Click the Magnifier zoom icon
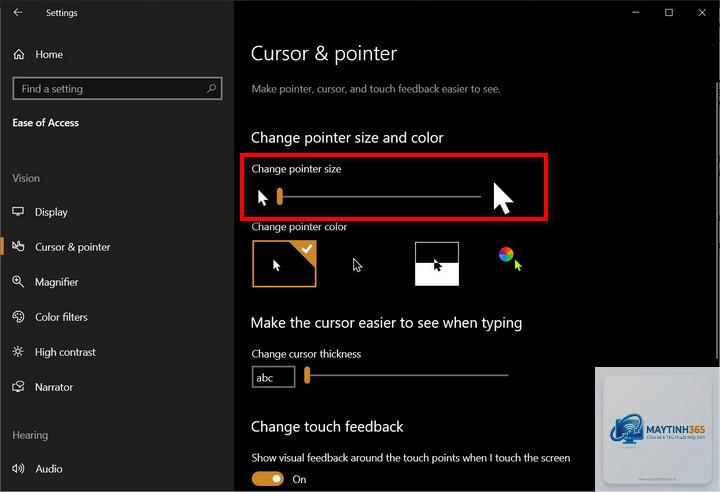720x492 pixels. pos(18,282)
